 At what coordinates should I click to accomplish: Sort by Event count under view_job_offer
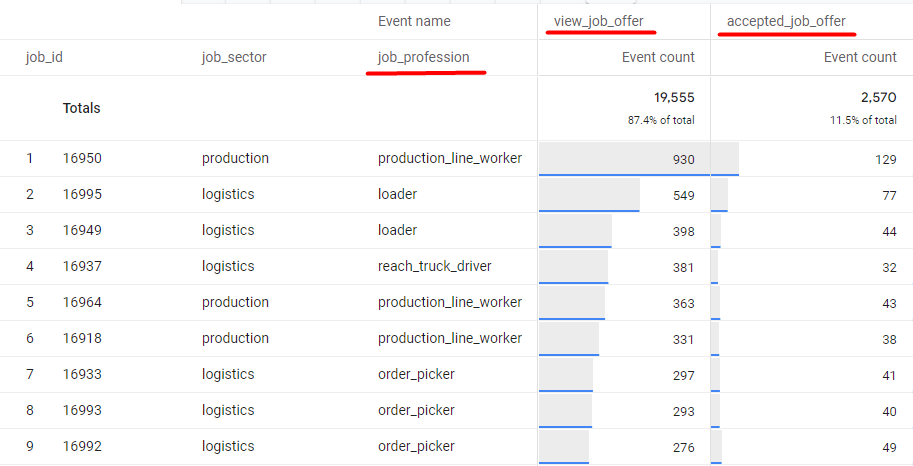coord(657,58)
